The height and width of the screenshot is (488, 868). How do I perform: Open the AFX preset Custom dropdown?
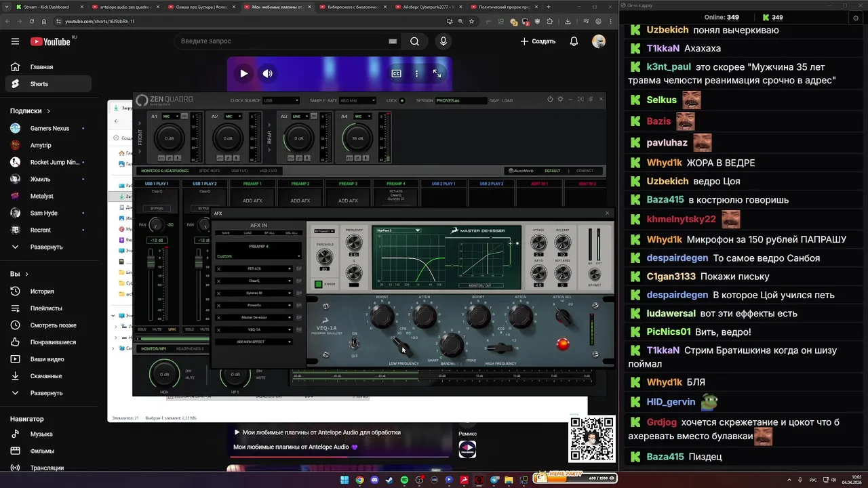tap(258, 256)
